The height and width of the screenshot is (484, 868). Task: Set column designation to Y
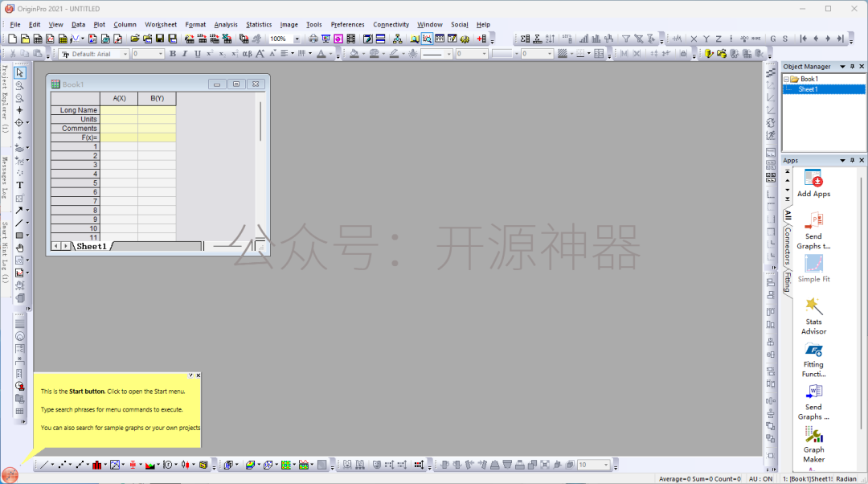[706, 39]
